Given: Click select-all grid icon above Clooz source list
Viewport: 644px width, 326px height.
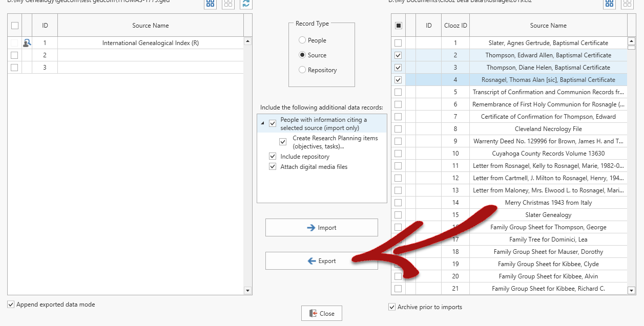Looking at the screenshot, I should tap(609, 3).
